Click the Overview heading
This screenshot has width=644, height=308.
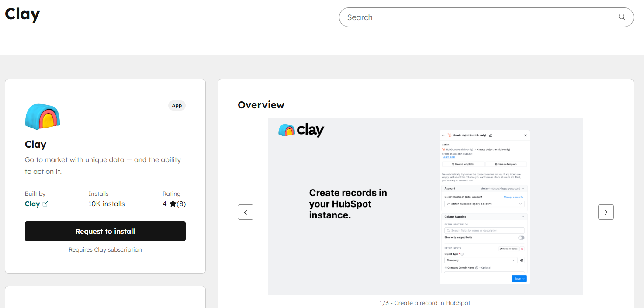pyautogui.click(x=261, y=105)
